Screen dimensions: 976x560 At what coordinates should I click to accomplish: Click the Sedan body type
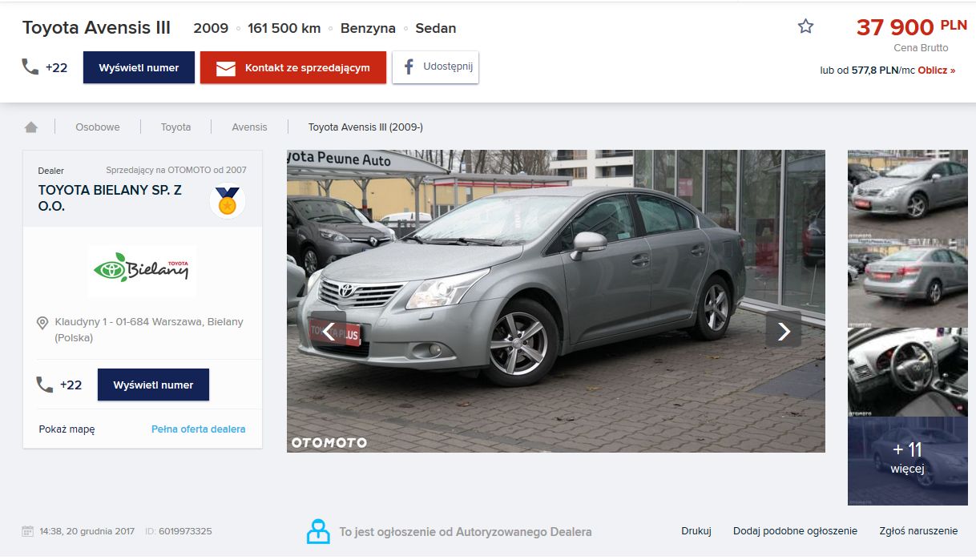[x=436, y=28]
